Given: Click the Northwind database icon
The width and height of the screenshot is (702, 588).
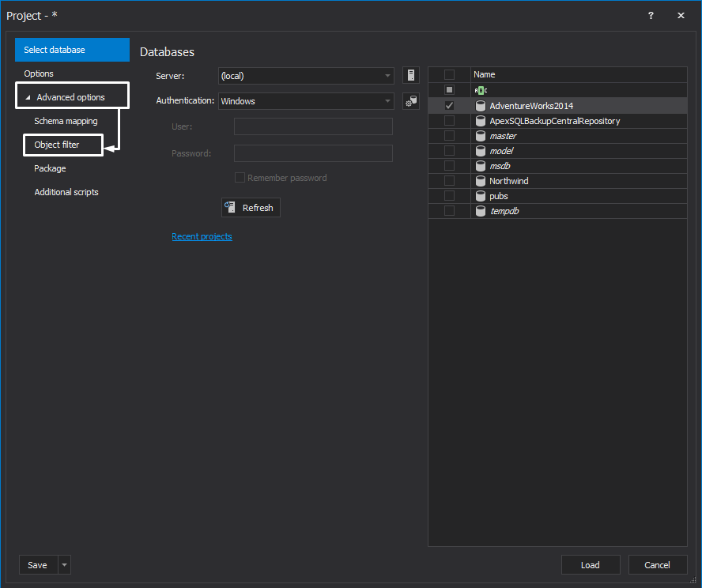Looking at the screenshot, I should pos(481,180).
